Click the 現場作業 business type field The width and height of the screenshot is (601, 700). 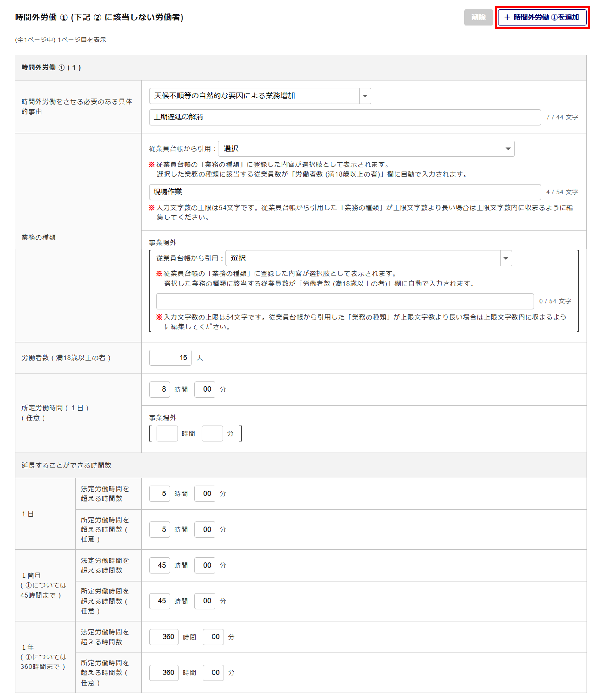pyautogui.click(x=344, y=192)
